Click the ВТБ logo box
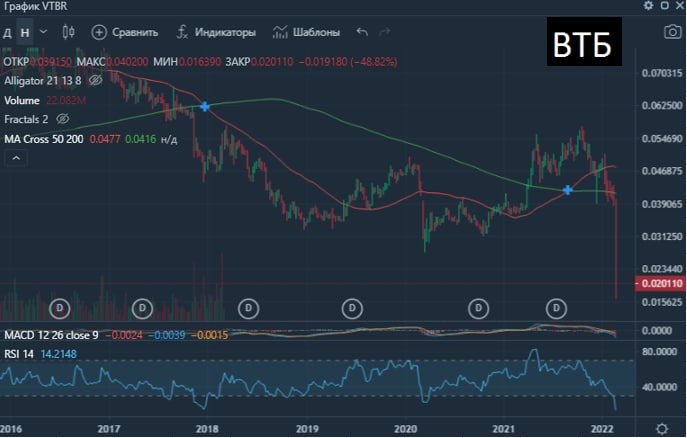The image size is (687, 438). pos(584,42)
